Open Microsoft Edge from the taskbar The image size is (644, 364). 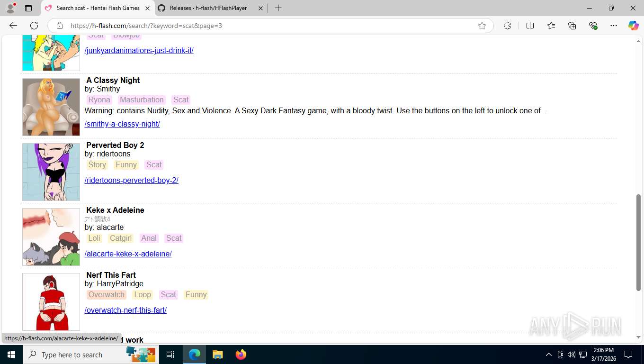[195, 355]
